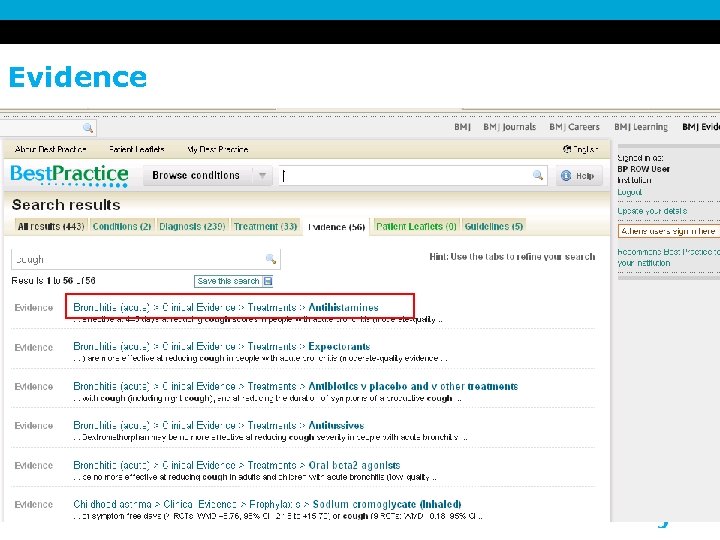This screenshot has height=540, width=720.
Task: Click the BMJ Careers link
Action: 574,127
